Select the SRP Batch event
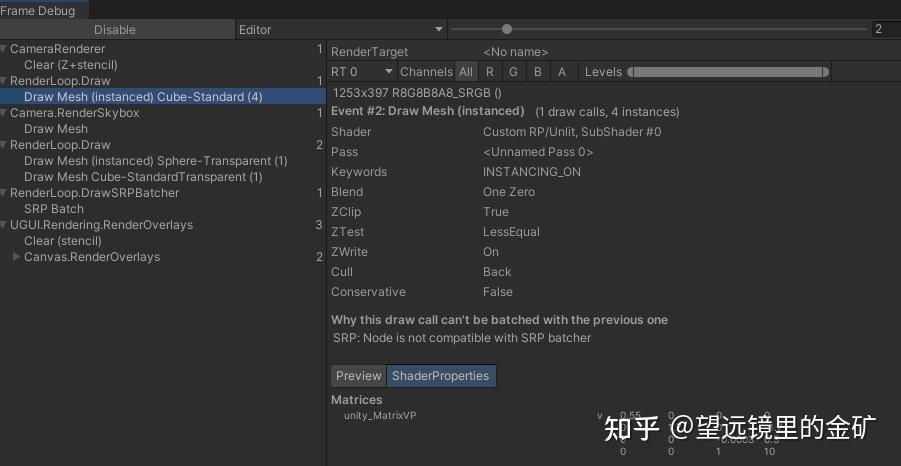The image size is (901, 466). 54,209
